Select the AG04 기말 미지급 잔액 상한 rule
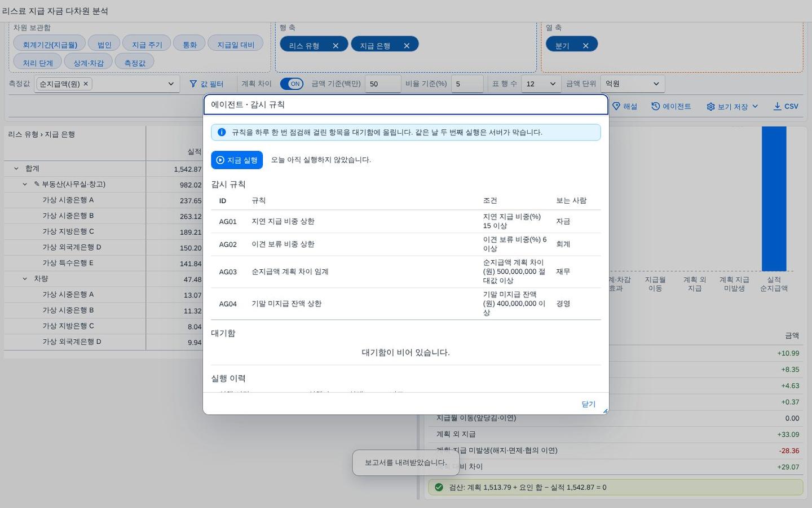This screenshot has height=508, width=812. [x=406, y=304]
